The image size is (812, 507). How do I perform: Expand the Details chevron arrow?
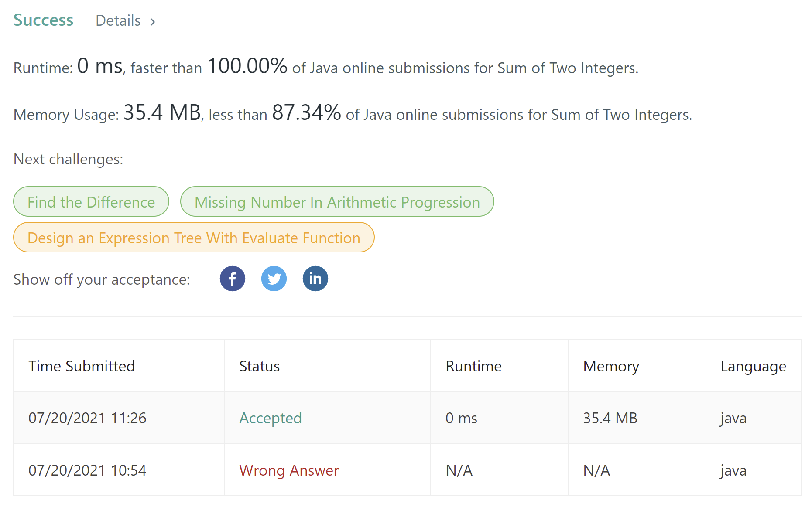(x=152, y=21)
